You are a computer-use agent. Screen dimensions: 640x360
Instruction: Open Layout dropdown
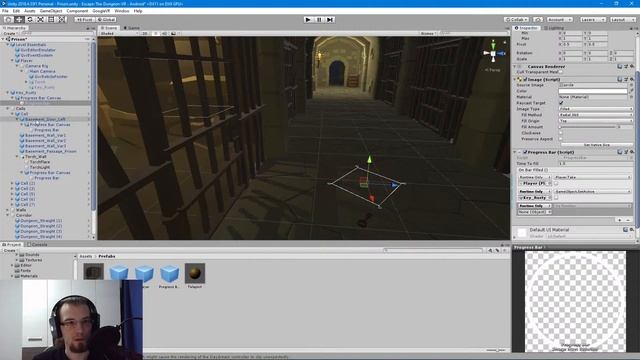point(622,20)
